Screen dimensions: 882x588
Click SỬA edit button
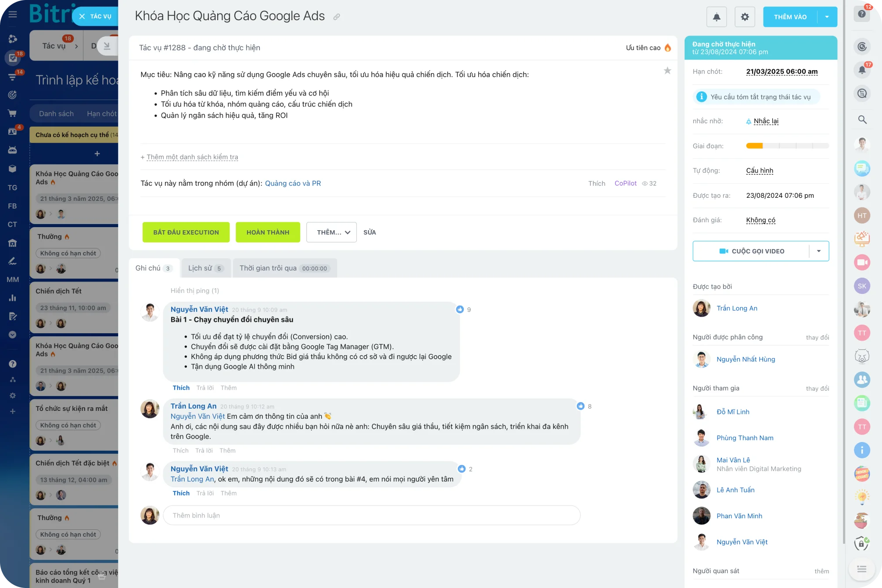click(x=369, y=232)
